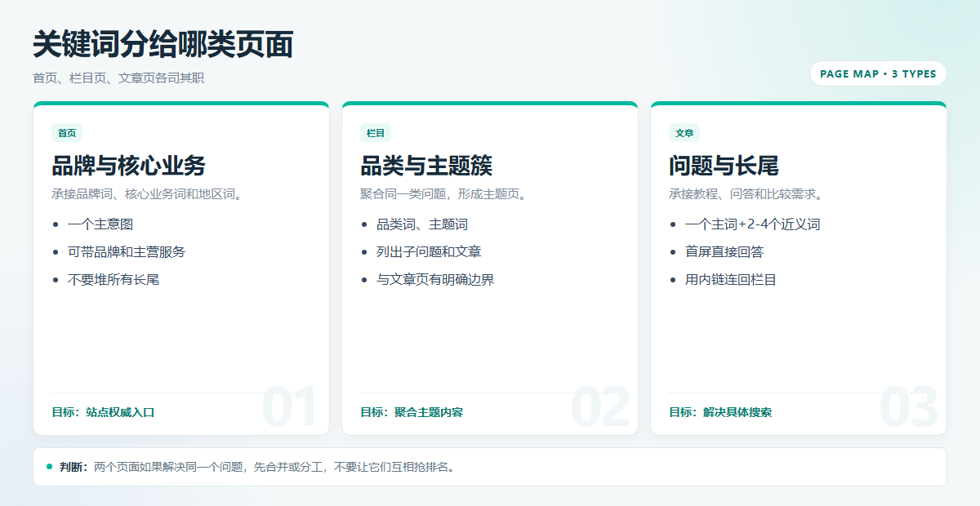The height and width of the screenshot is (506, 980).
Task: Click the subtitle 首页、栏目页、文章页各司其职
Action: (118, 78)
